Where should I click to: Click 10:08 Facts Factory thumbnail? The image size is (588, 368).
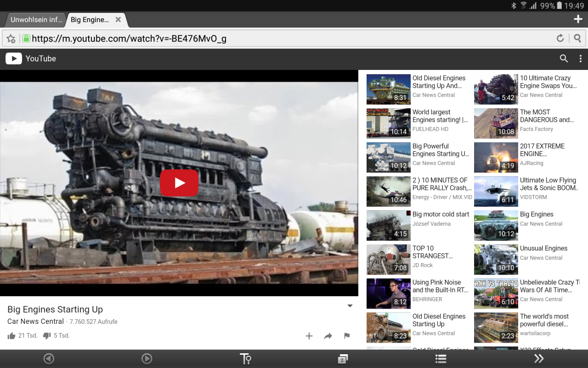(x=496, y=123)
